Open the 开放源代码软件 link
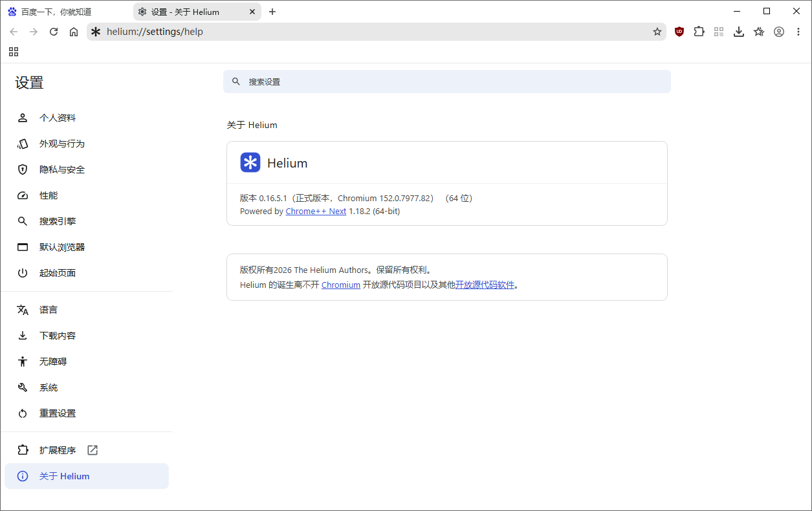Screen dimensions: 812x511 point(485,285)
